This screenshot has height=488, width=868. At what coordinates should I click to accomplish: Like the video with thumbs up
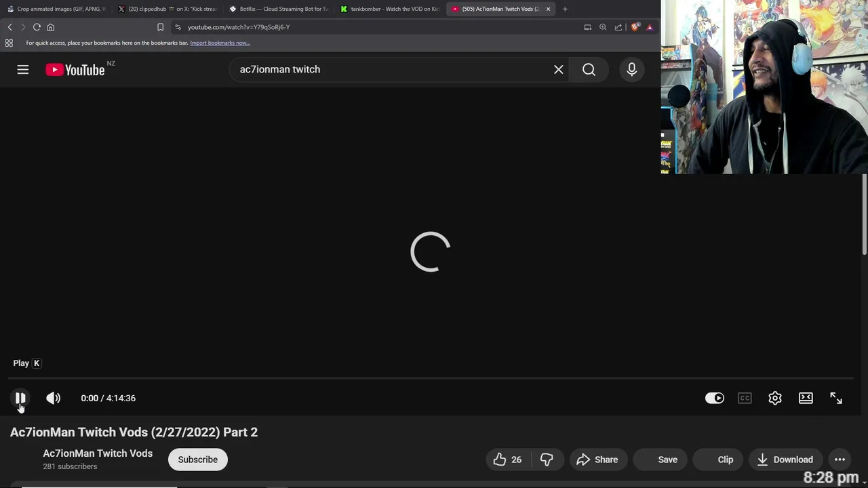[508, 460]
